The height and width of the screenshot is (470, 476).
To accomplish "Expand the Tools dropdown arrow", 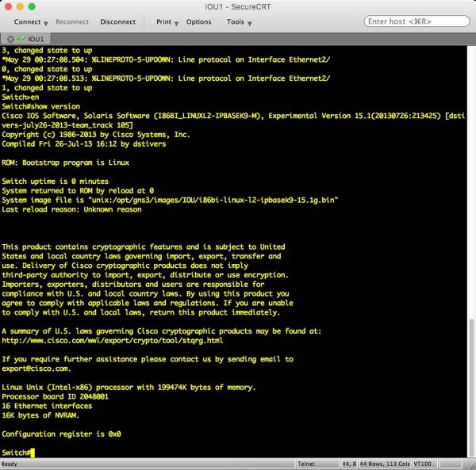I will tap(250, 23).
